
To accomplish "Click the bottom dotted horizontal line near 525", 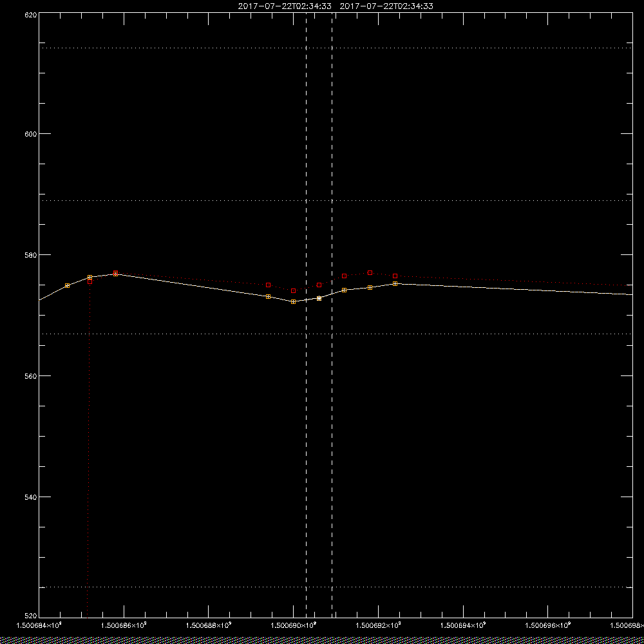I will click(x=336, y=587).
